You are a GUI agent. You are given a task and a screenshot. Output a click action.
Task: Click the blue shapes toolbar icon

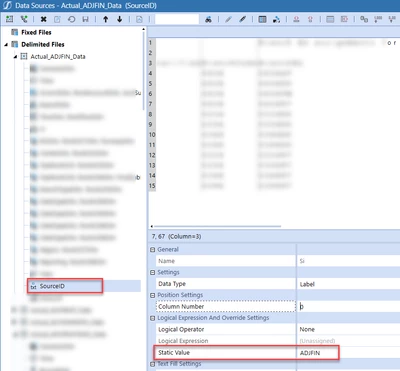pyautogui.click(x=276, y=19)
